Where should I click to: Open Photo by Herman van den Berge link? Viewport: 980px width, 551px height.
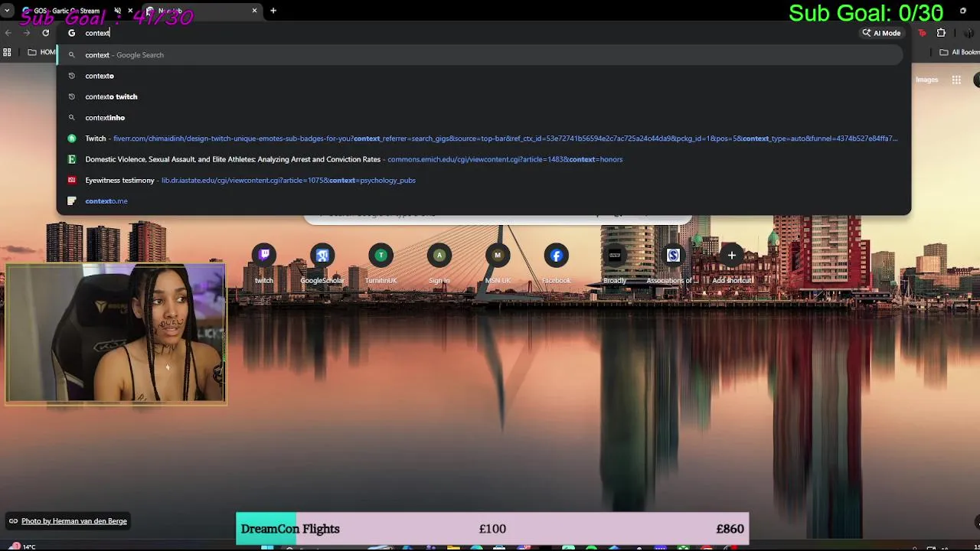(74, 521)
